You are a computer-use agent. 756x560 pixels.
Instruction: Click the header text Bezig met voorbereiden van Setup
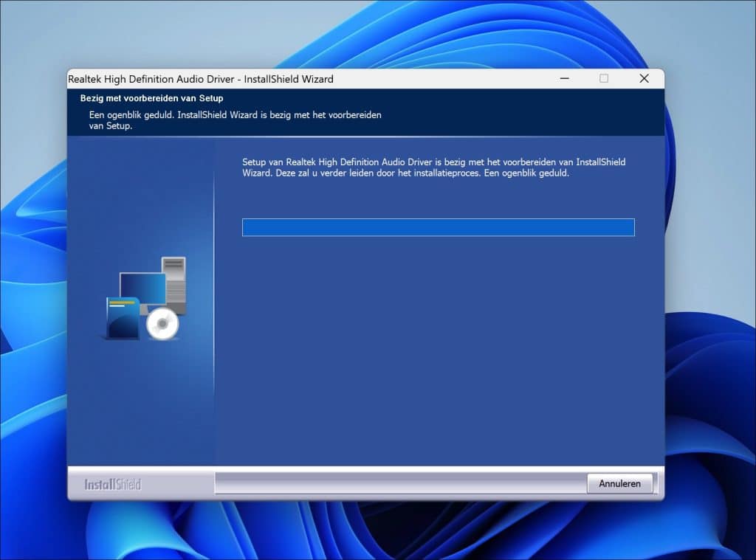153,98
